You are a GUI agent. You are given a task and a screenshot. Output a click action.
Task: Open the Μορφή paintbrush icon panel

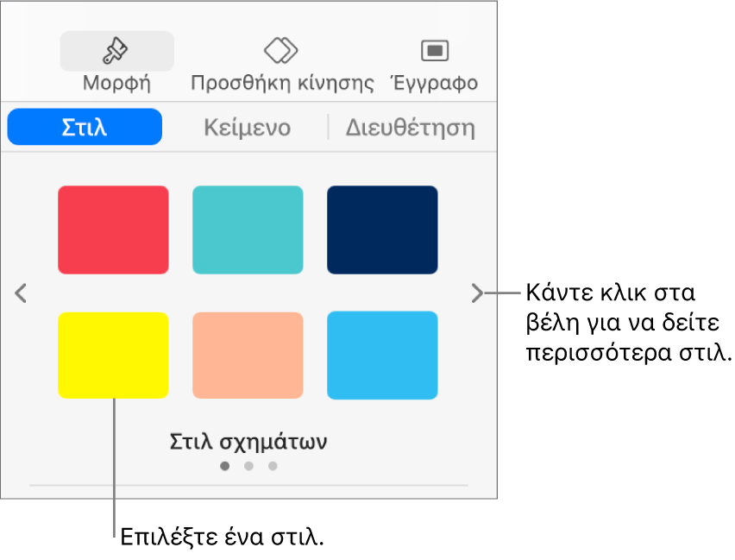(x=116, y=51)
